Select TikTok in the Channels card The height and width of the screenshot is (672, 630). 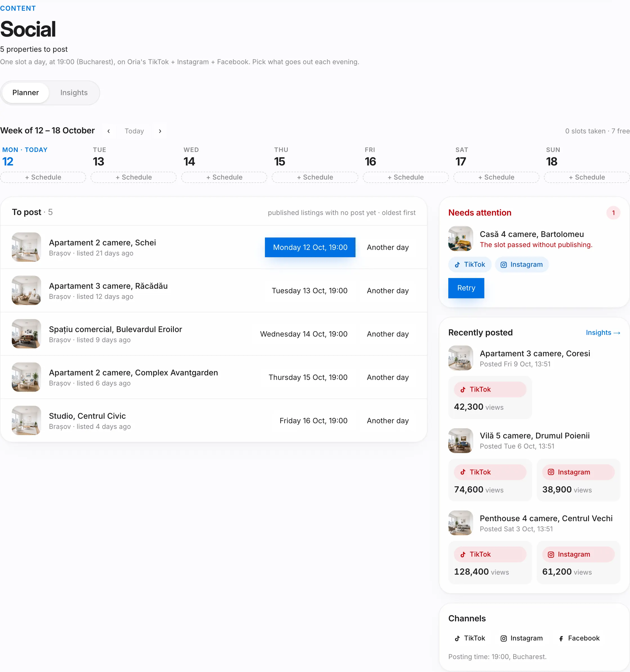469,638
